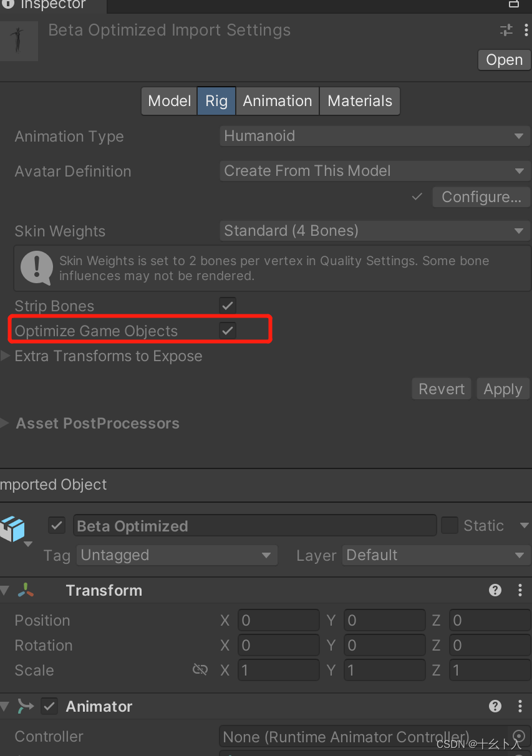Click the Position X input field

279,620
